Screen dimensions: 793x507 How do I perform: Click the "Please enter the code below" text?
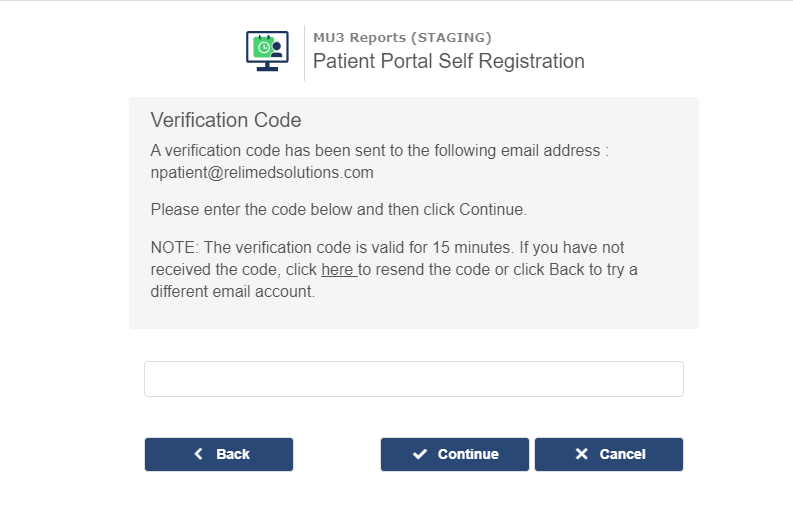click(x=339, y=209)
